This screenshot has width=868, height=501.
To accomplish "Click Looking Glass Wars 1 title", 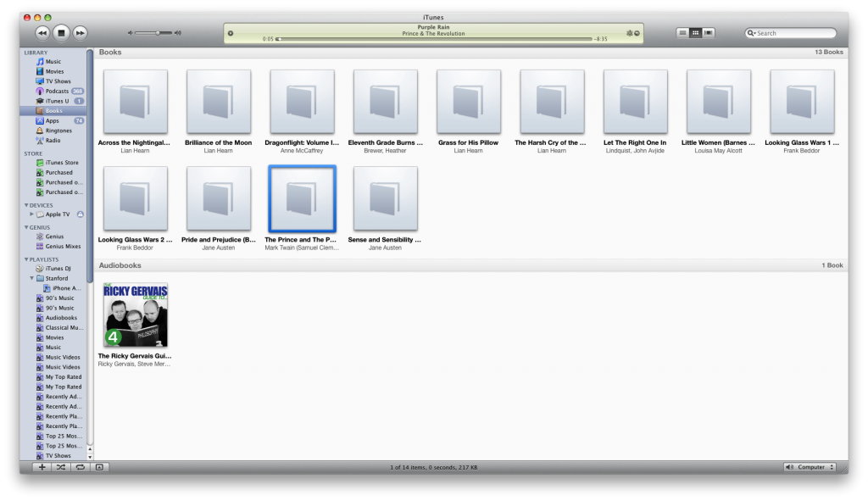I will pos(802,142).
